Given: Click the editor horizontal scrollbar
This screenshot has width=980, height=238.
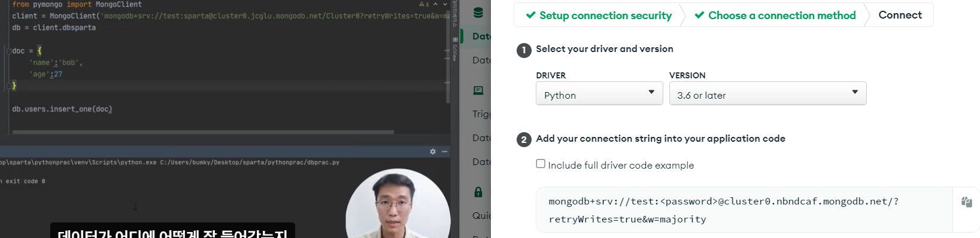Looking at the screenshot, I should (204, 132).
